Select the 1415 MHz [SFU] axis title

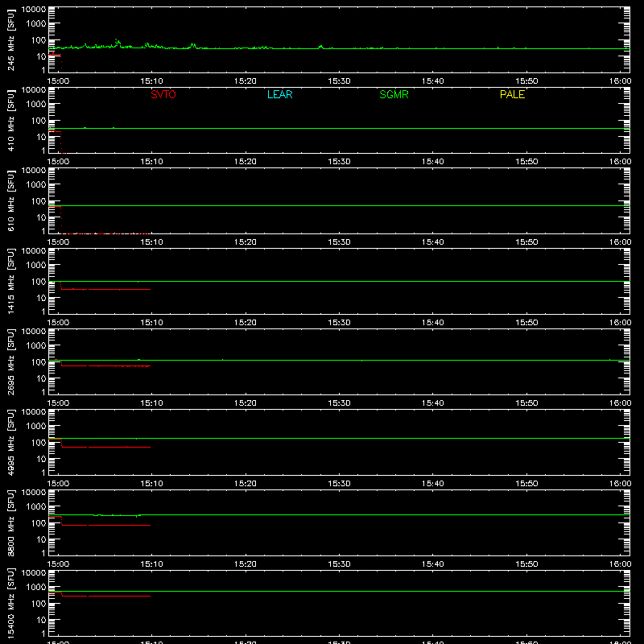pyautogui.click(x=10, y=281)
